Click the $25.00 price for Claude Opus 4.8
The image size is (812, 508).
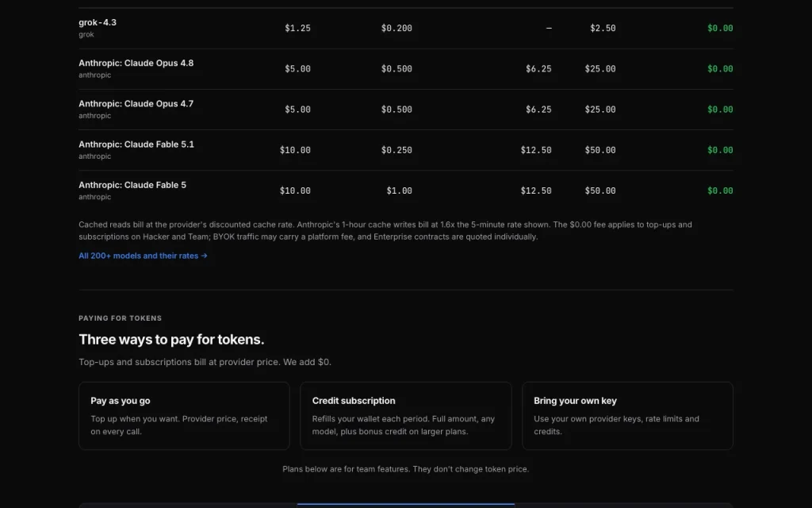pos(600,68)
